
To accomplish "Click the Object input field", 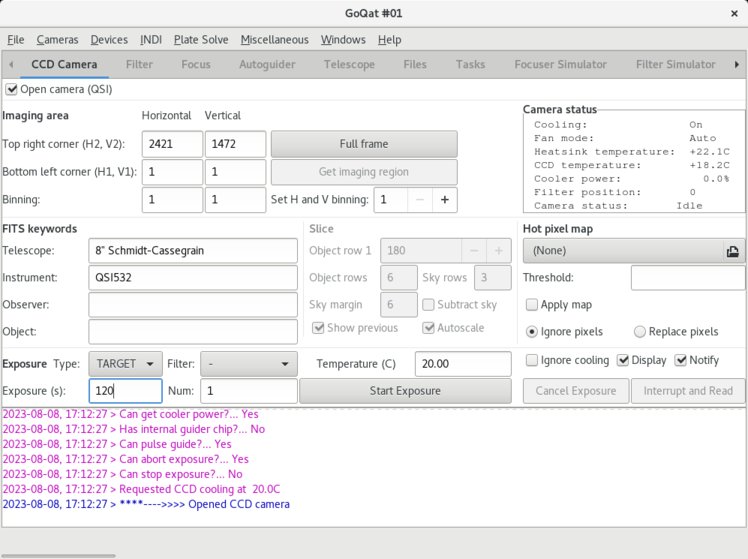I will pyautogui.click(x=193, y=331).
